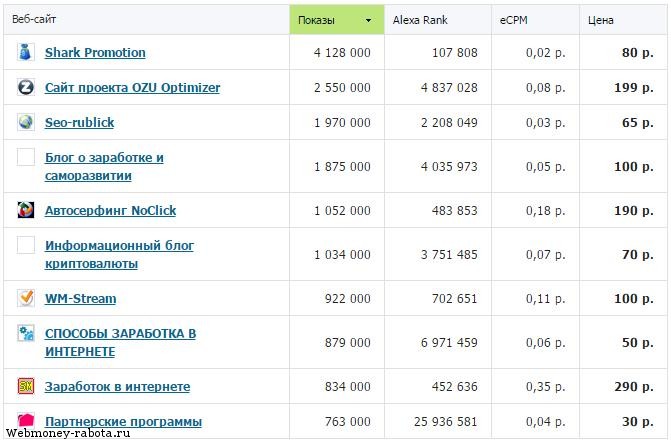This screenshot has width=671, height=444.
Task: Select impressions value 1 970 000
Action: pos(342,123)
